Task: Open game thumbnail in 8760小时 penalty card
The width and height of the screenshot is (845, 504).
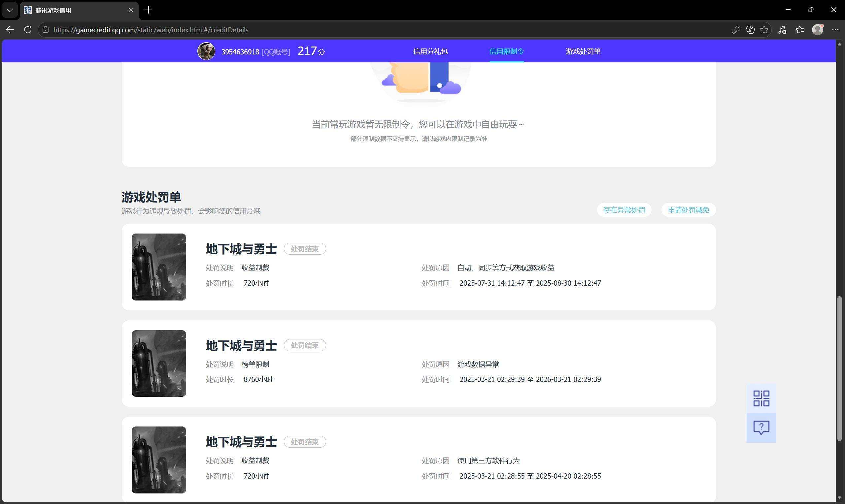Action: click(x=159, y=363)
